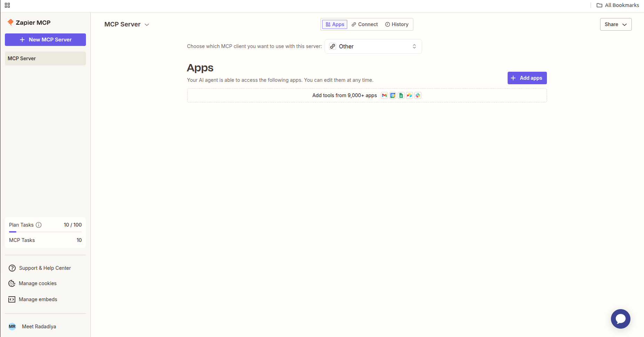This screenshot has width=644, height=337.
Task: Open the MCP client selector showing Other
Action: point(373,46)
